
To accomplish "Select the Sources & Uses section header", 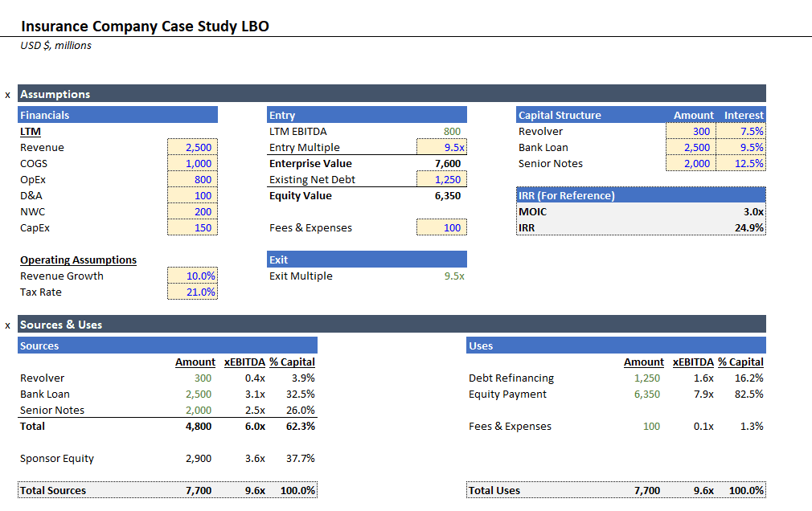I will point(392,324).
